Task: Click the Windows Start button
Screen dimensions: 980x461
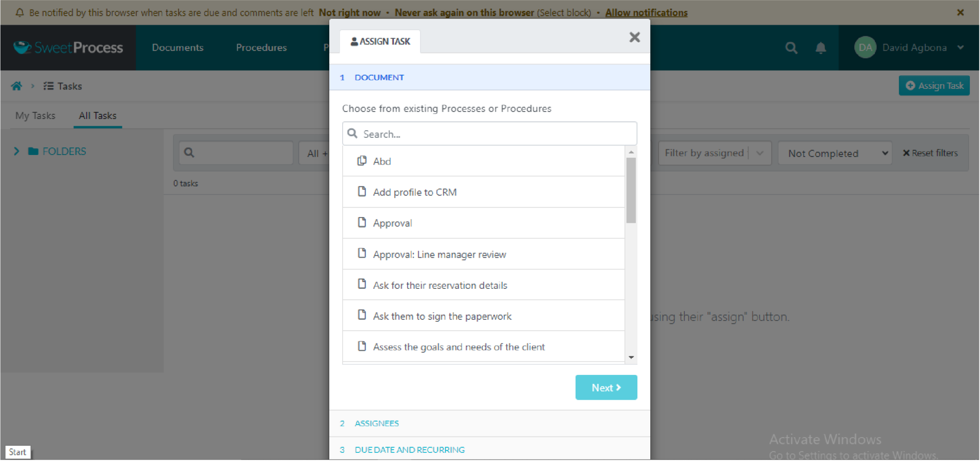Action: 18,452
